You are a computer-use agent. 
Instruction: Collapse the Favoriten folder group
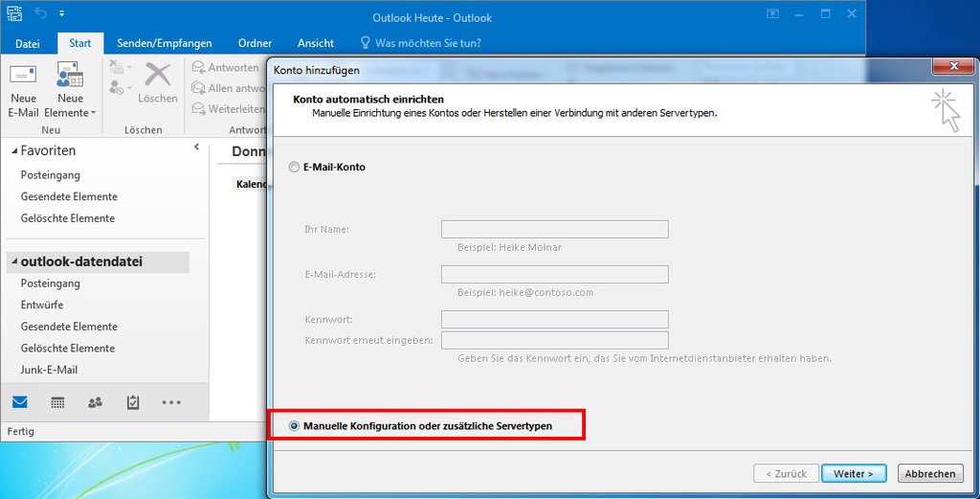point(14,151)
